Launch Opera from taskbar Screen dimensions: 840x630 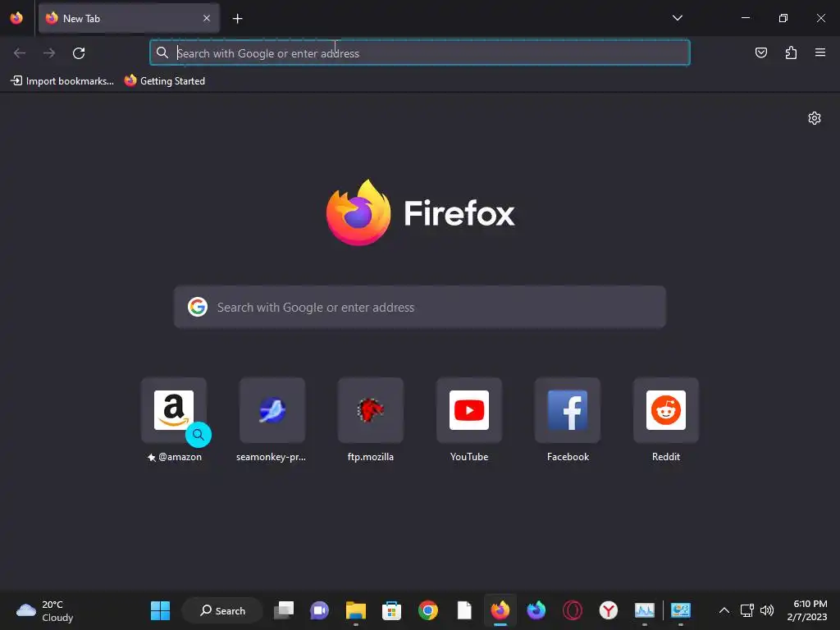point(573,610)
